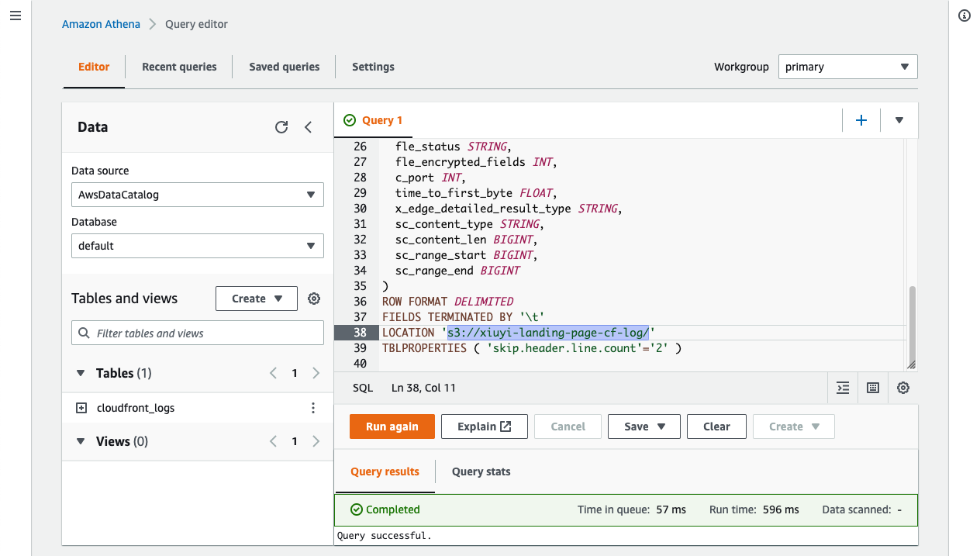Show keyboard shortcuts icon

coord(873,388)
